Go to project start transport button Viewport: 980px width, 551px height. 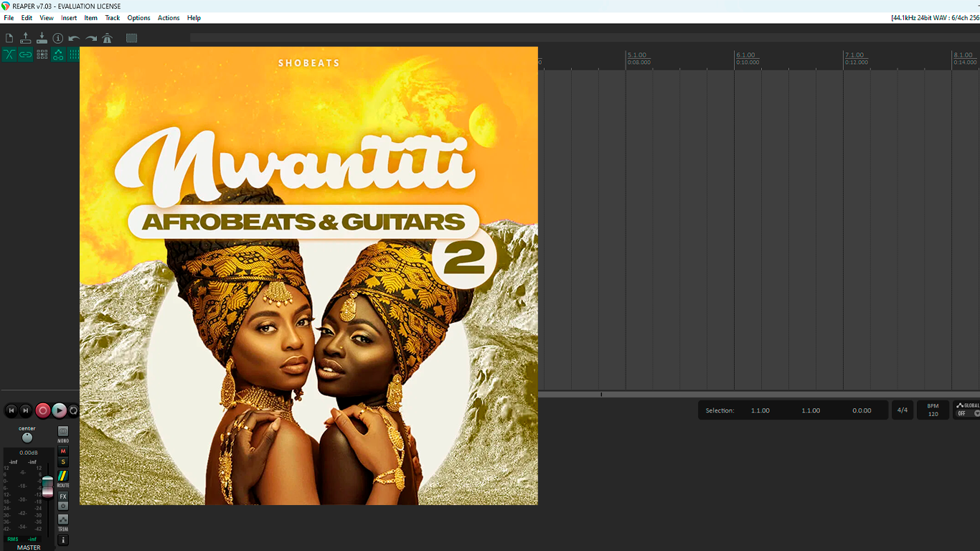pyautogui.click(x=11, y=410)
